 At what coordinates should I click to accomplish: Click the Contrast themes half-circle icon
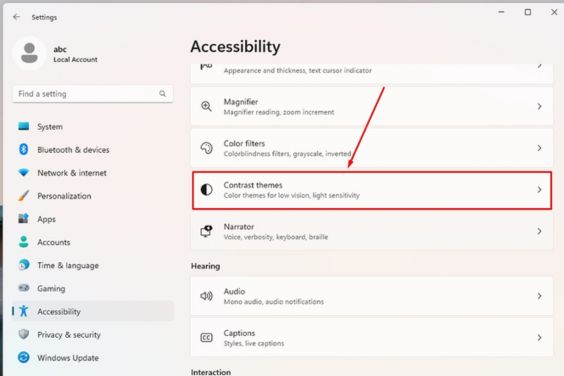[206, 190]
